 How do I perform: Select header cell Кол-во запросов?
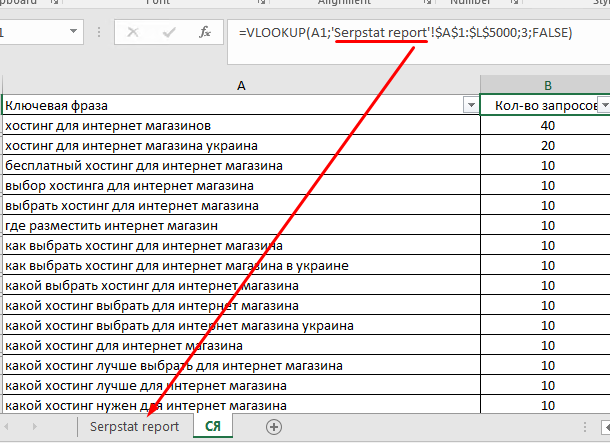pos(545,105)
